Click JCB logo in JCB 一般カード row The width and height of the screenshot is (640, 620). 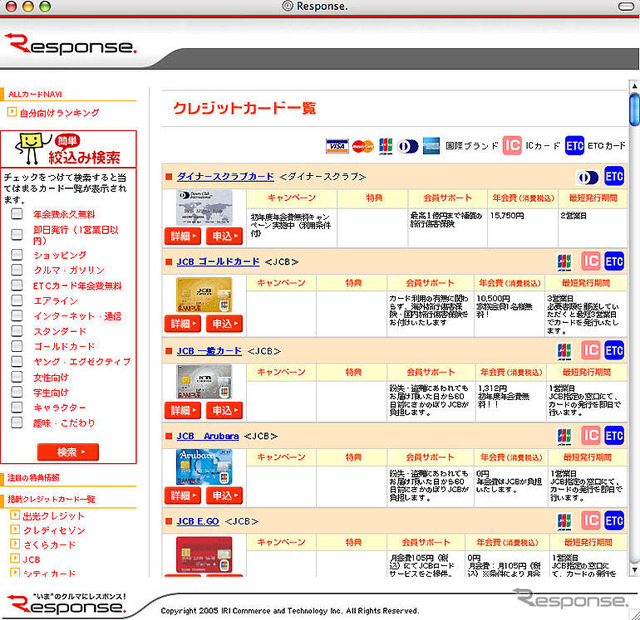tap(564, 351)
